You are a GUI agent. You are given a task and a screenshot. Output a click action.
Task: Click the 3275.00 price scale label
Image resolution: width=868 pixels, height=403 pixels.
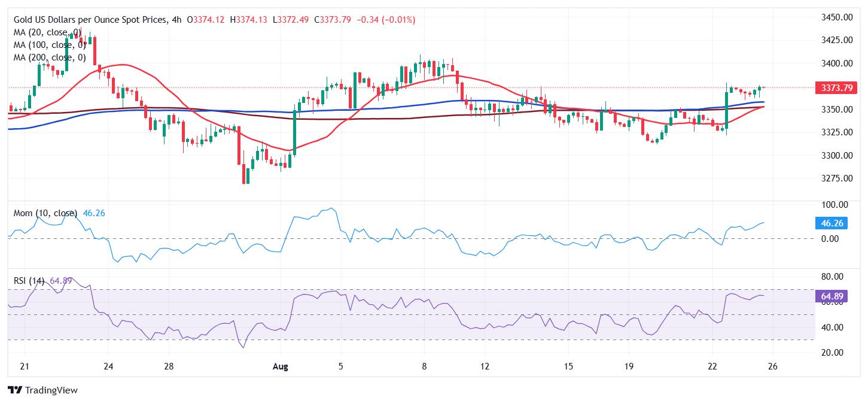point(836,178)
